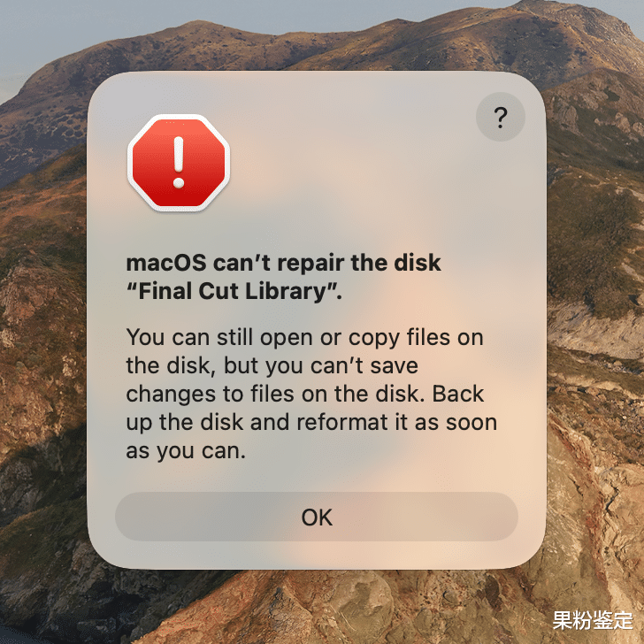644x644 pixels.
Task: Click the red stop-sign alert icon
Action: pos(179,163)
